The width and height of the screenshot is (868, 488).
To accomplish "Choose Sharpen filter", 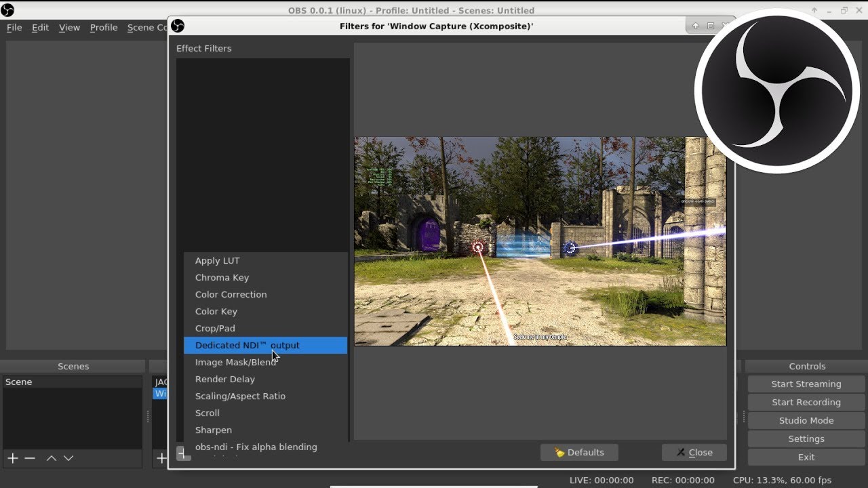I will (x=265, y=430).
